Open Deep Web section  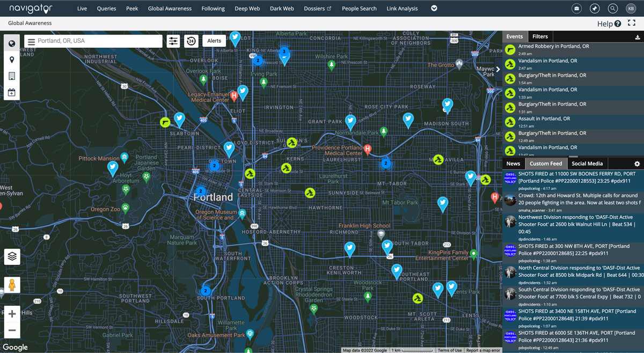[247, 9]
